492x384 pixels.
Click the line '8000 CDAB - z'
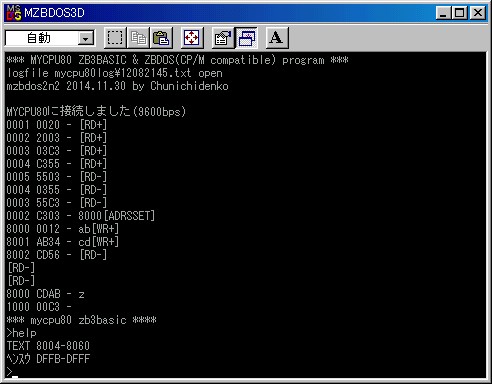[45, 294]
